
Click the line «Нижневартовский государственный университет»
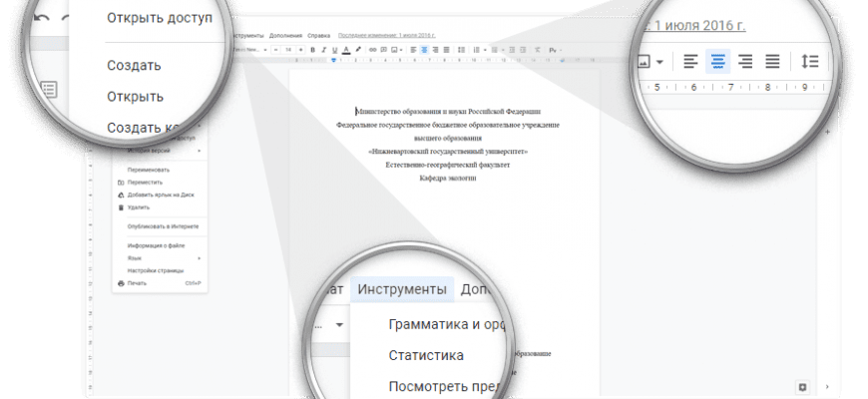[x=448, y=151]
